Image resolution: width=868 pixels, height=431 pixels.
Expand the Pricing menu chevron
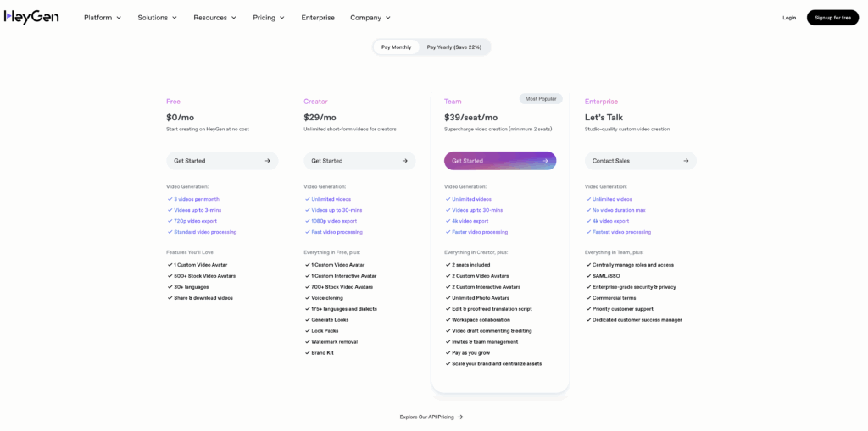(x=281, y=18)
